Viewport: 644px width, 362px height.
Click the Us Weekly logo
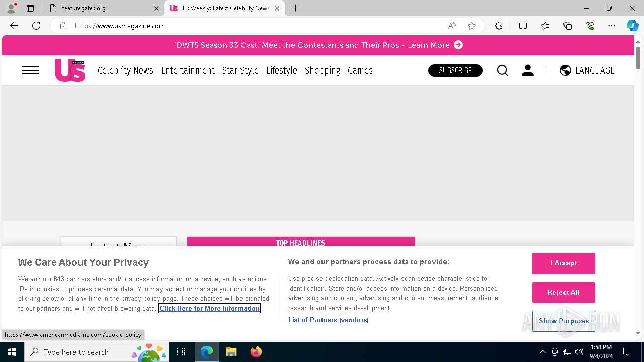tap(70, 70)
